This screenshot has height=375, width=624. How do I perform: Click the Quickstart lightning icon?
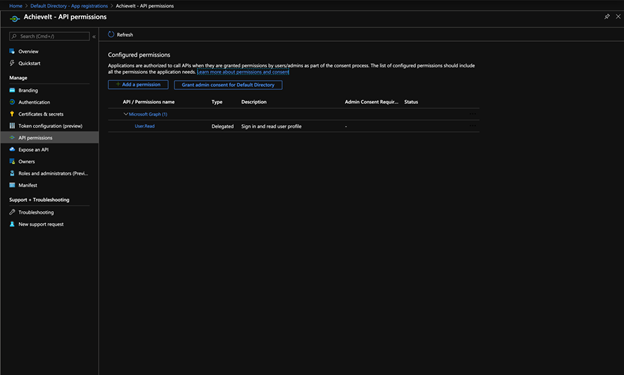click(12, 63)
